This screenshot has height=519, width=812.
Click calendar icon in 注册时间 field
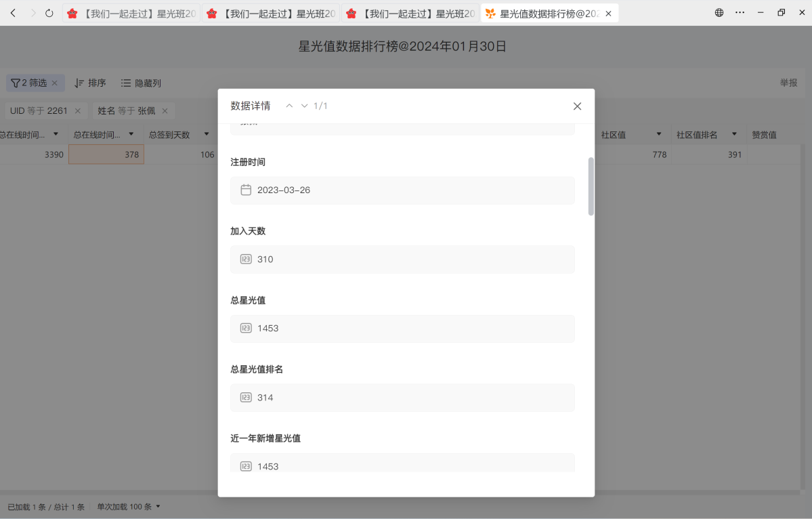(x=246, y=190)
